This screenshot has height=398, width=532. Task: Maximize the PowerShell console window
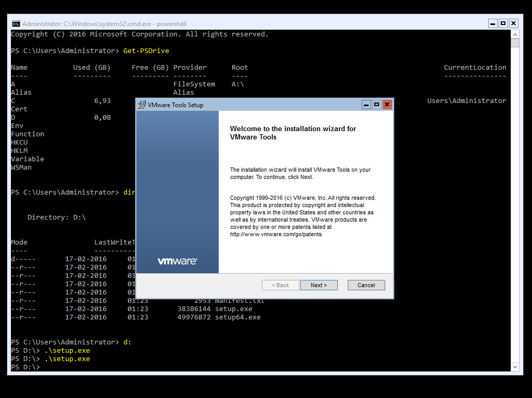pyautogui.click(x=503, y=23)
